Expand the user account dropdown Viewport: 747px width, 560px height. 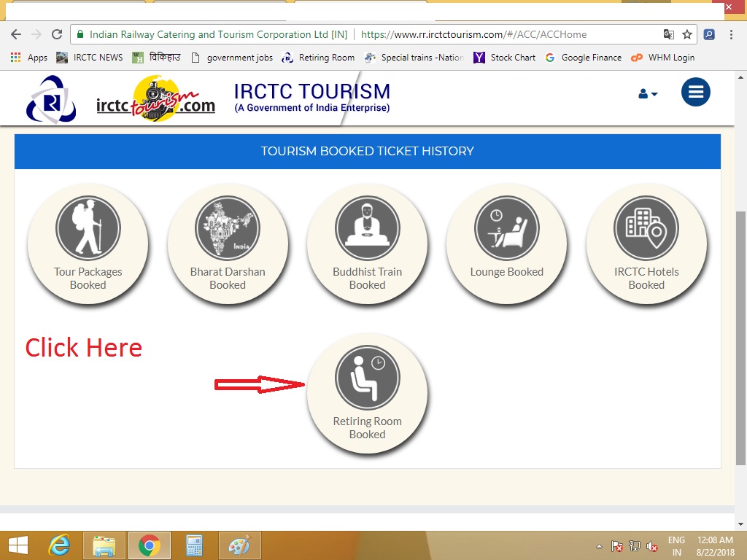coord(648,94)
